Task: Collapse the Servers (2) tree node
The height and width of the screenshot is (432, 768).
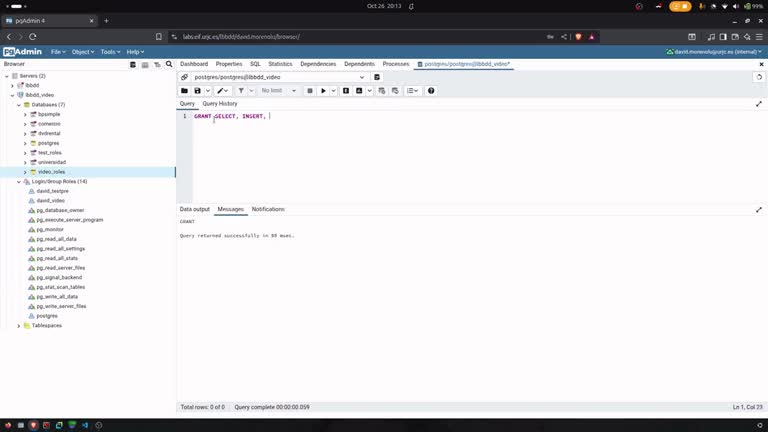Action: click(7, 76)
